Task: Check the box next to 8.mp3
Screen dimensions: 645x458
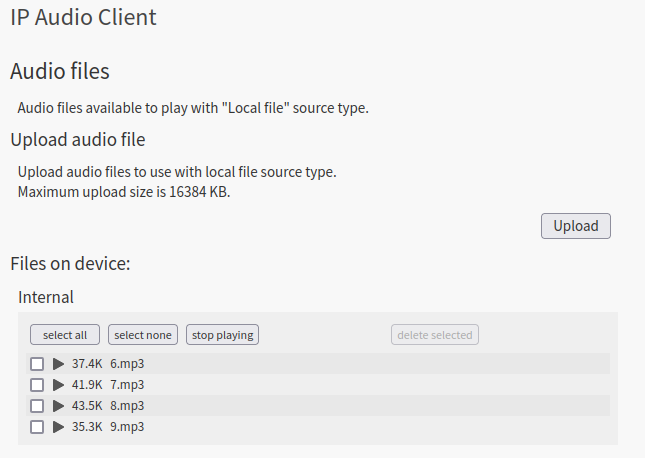Action: [37, 406]
